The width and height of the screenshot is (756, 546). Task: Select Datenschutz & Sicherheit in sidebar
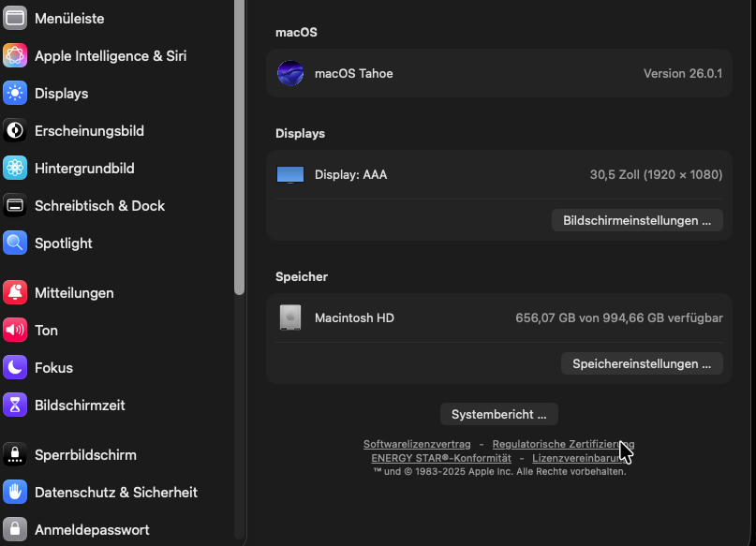pos(115,493)
